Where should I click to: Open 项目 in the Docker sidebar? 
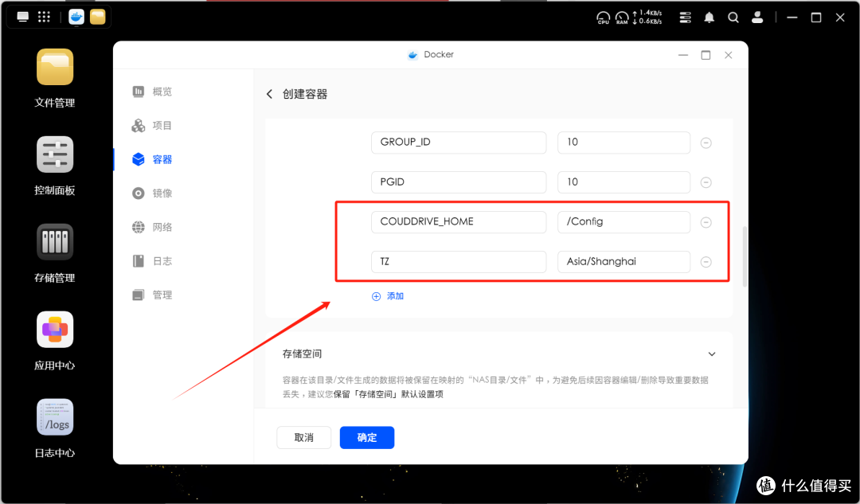pyautogui.click(x=152, y=126)
